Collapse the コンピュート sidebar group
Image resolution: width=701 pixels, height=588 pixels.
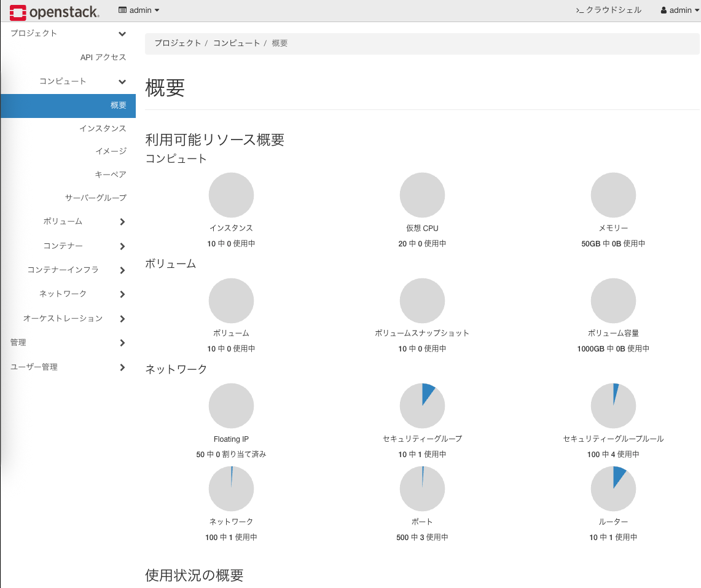point(68,81)
